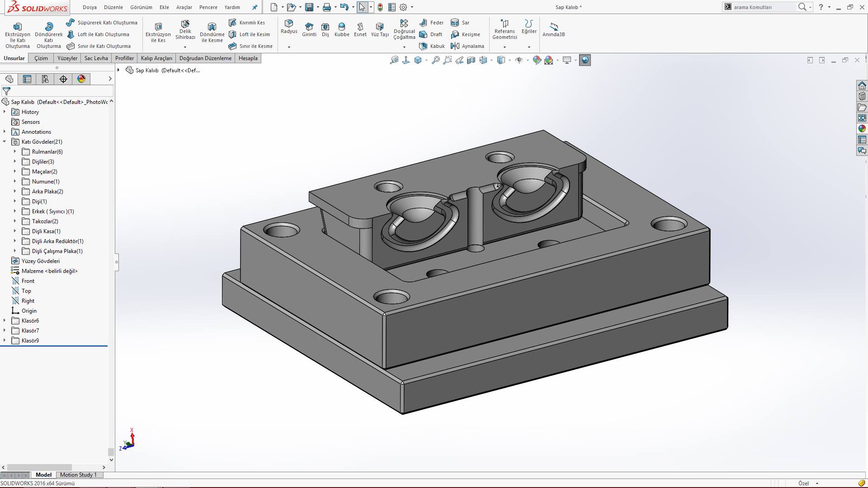Click the Kabuk shell tool
Viewport: 868px width, 488px height.
tap(432, 46)
